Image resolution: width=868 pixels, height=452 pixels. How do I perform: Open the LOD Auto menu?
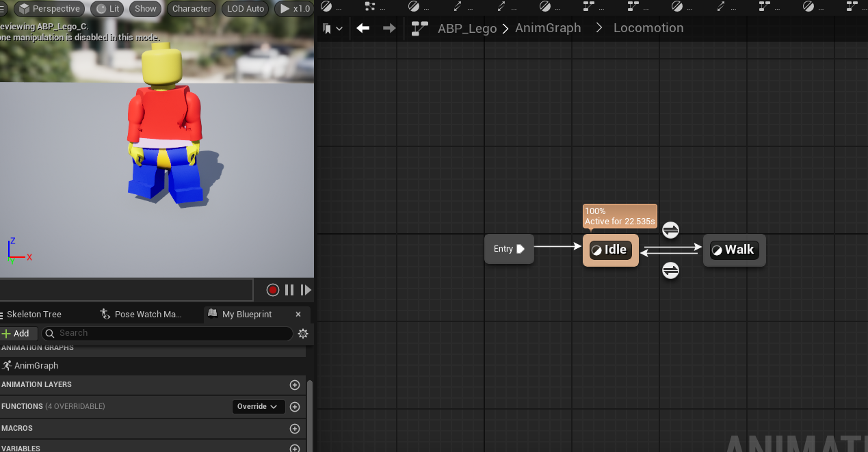click(x=245, y=9)
